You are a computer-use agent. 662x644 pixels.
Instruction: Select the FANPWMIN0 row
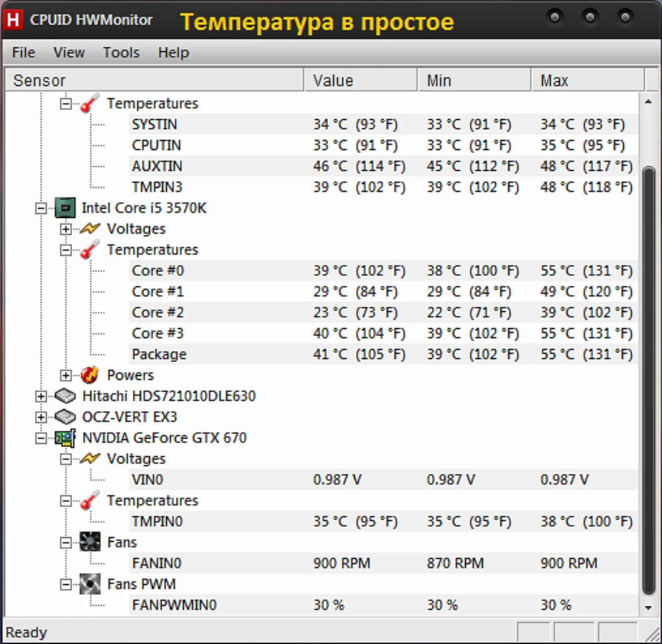point(383,605)
